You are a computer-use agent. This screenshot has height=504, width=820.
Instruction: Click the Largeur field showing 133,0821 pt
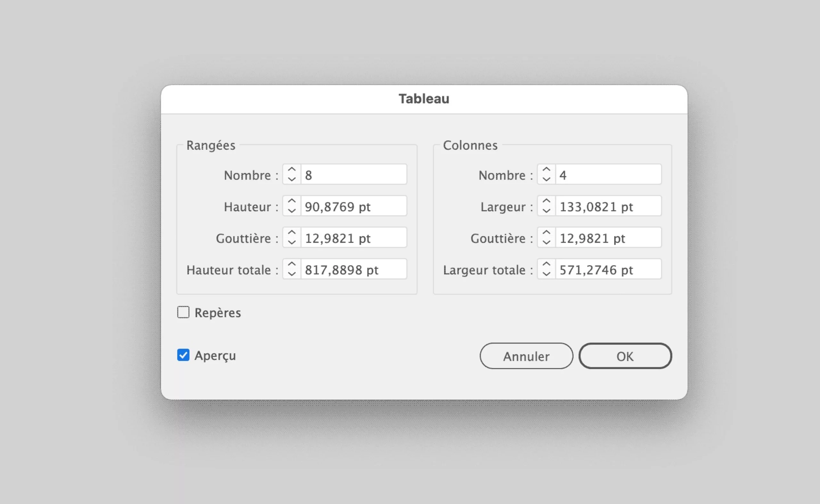click(x=608, y=206)
